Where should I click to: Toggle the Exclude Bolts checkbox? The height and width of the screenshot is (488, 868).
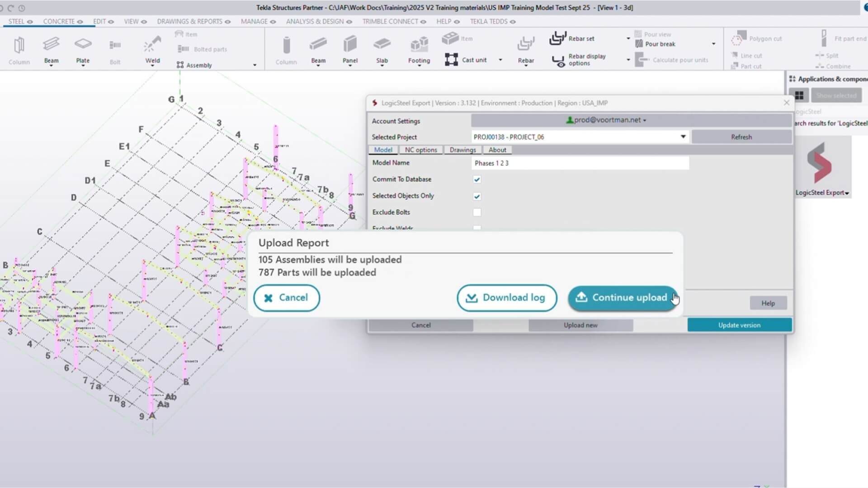[477, 212]
